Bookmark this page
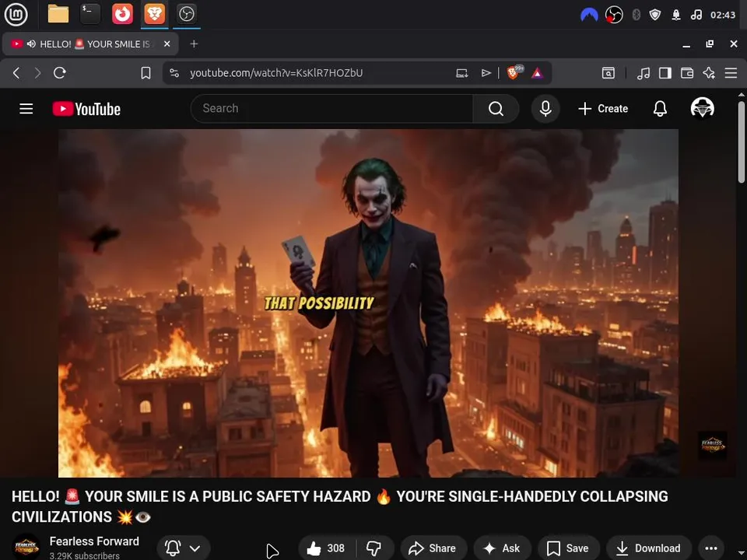Image resolution: width=747 pixels, height=560 pixels. [146, 73]
